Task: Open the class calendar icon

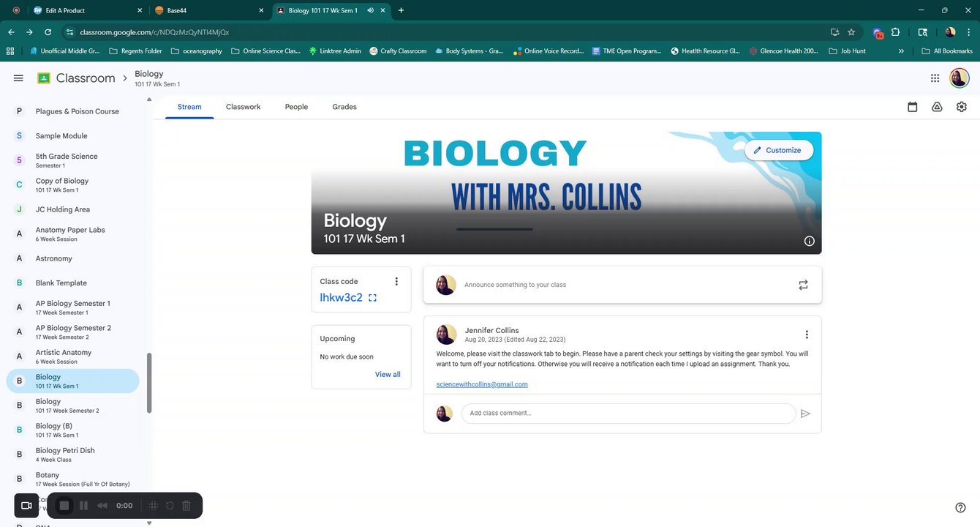Action: [x=913, y=107]
